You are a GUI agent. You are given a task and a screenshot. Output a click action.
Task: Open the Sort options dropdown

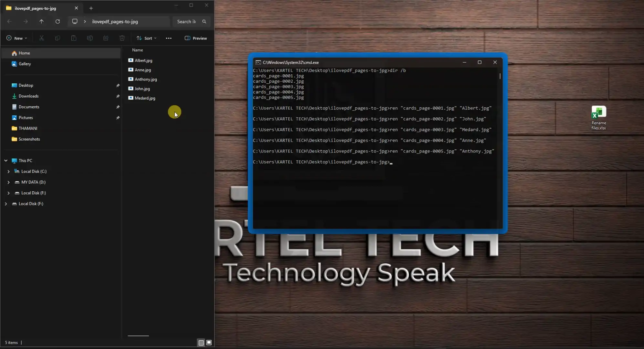[x=147, y=38]
